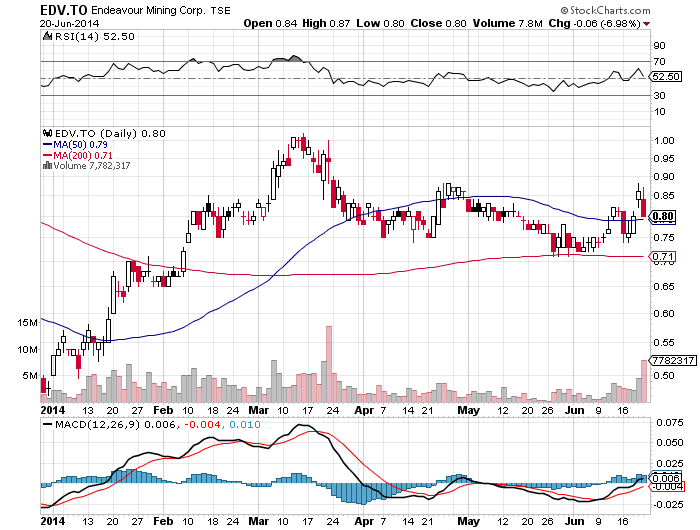Click the EDV.TO ticker symbol title
The height and width of the screenshot is (530, 700).
pyautogui.click(x=64, y=10)
